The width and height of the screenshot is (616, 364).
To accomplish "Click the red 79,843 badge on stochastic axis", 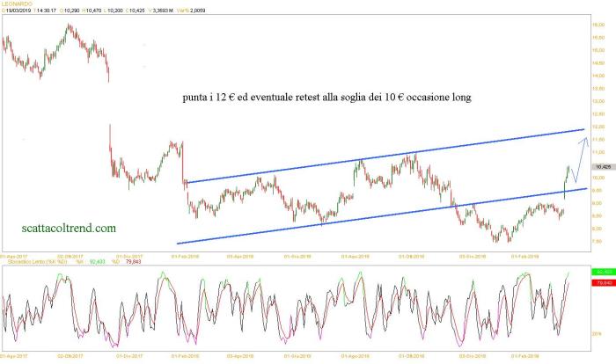I will pyautogui.click(x=604, y=283).
